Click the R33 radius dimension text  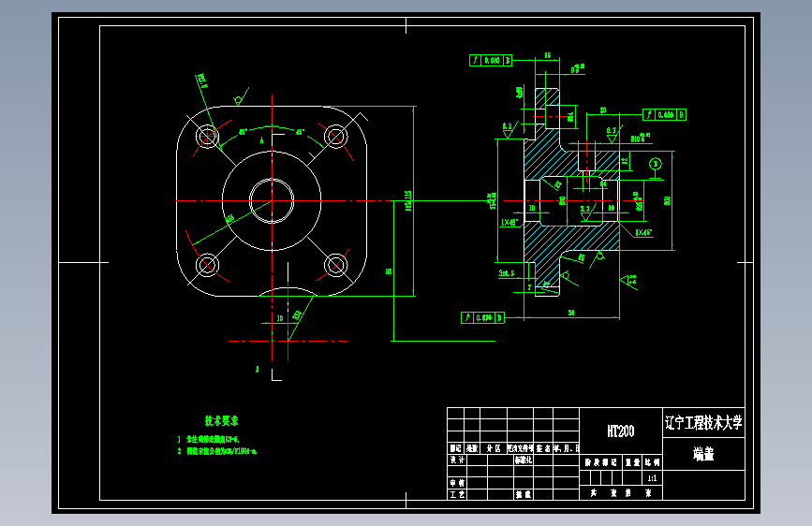coord(297,314)
